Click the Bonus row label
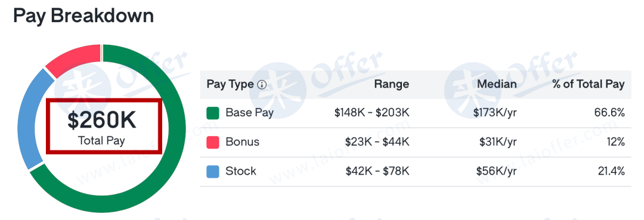Screen dimensions: 644x220 243,142
